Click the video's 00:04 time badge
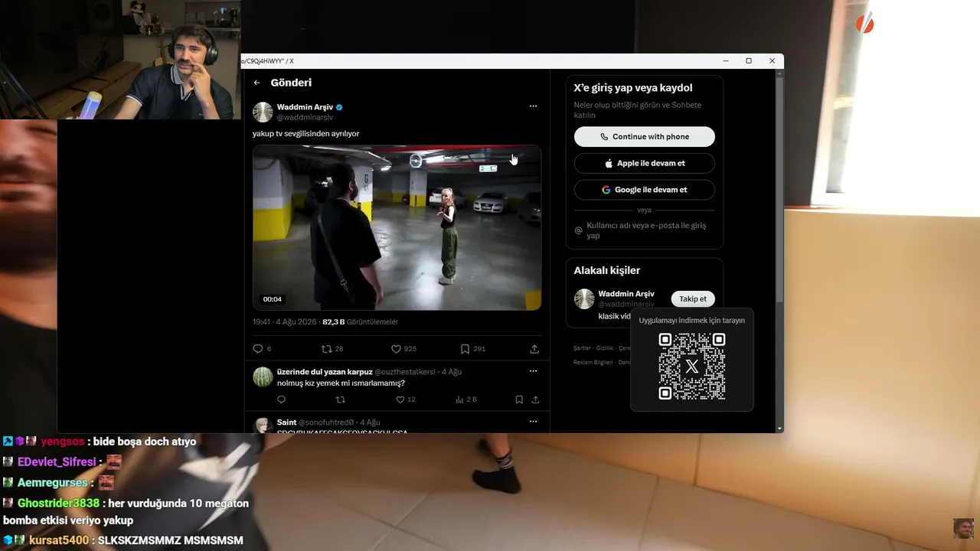Image resolution: width=980 pixels, height=551 pixels. 273,299
